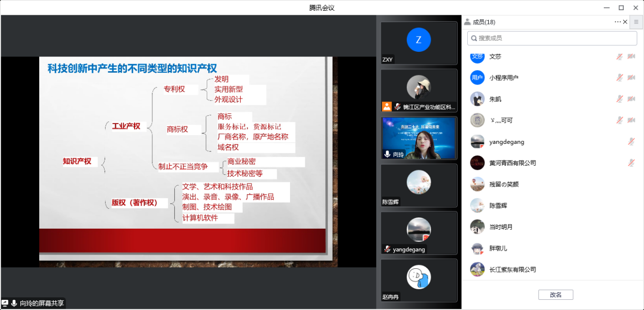
Task: Click the 改名 rename button
Action: (555, 294)
